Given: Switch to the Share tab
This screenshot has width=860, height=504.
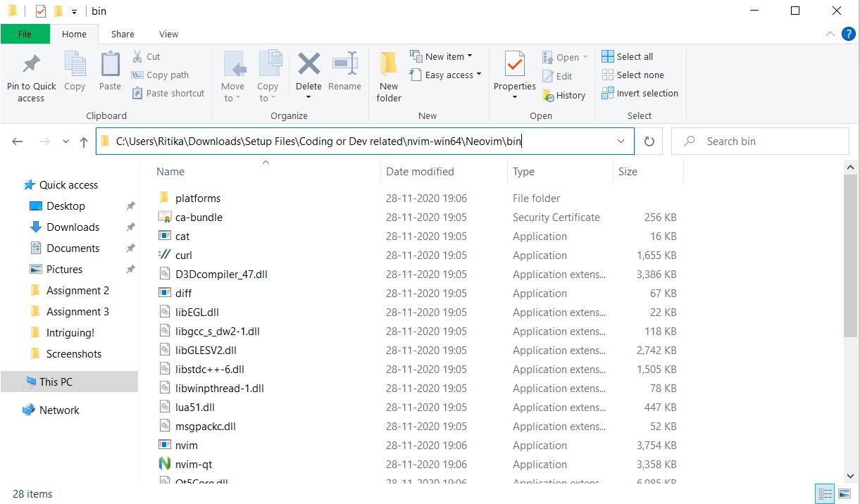Looking at the screenshot, I should tap(123, 34).
